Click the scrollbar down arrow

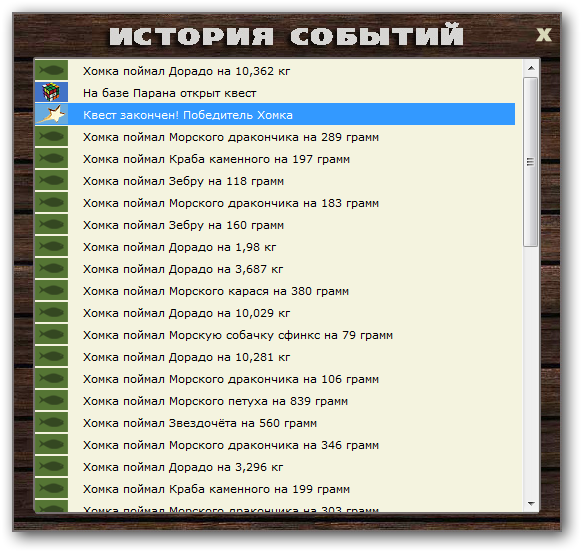tap(531, 504)
